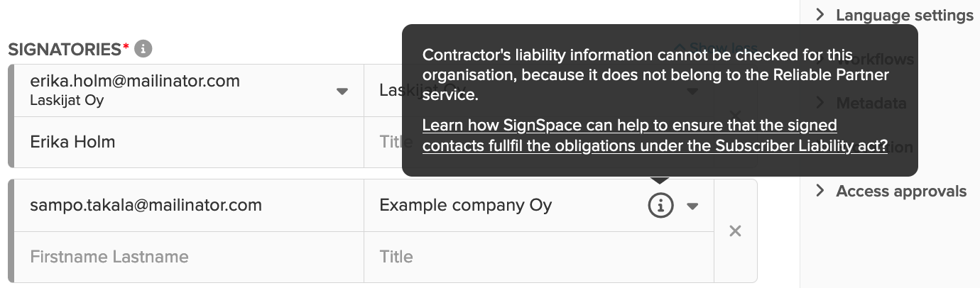Click the chevron icon next to Language settings
The width and height of the screenshot is (980, 288).
[820, 14]
